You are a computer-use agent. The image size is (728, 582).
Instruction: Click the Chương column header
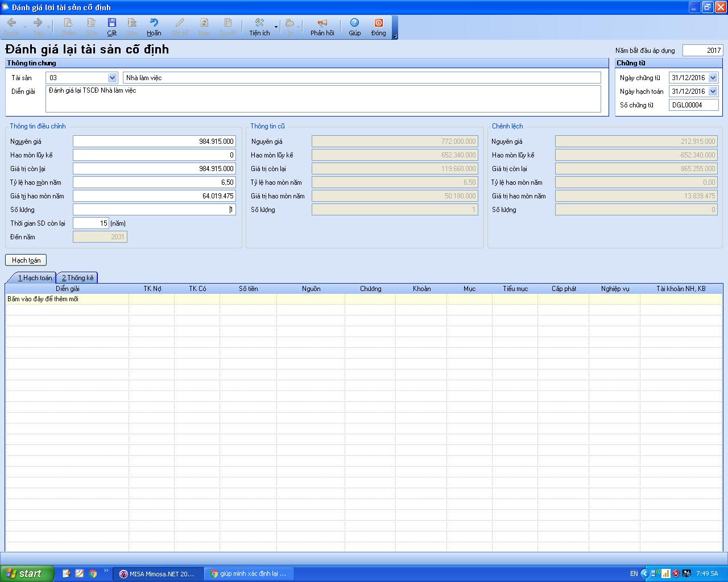370,289
